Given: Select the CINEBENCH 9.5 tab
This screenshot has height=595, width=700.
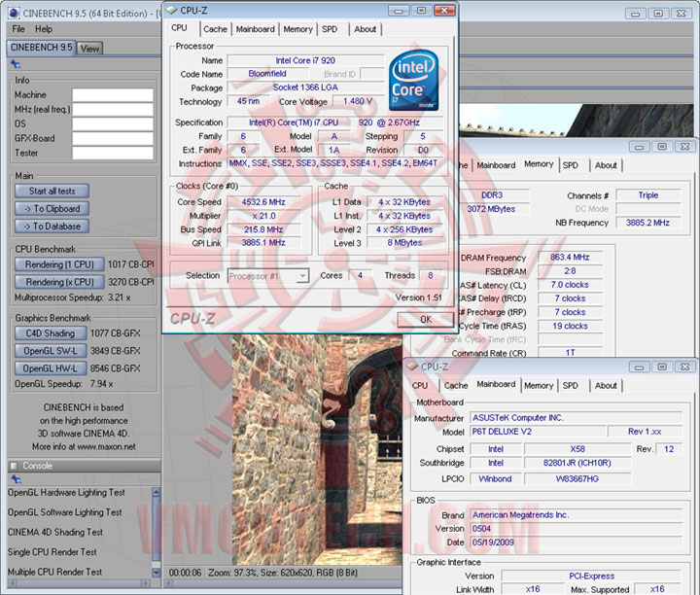Looking at the screenshot, I should tap(41, 48).
